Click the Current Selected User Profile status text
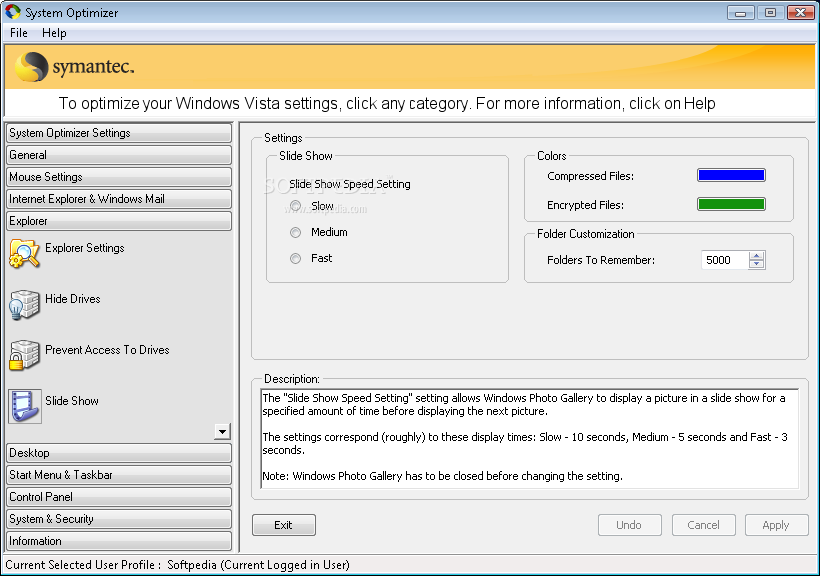Image resolution: width=820 pixels, height=576 pixels. pyautogui.click(x=177, y=565)
